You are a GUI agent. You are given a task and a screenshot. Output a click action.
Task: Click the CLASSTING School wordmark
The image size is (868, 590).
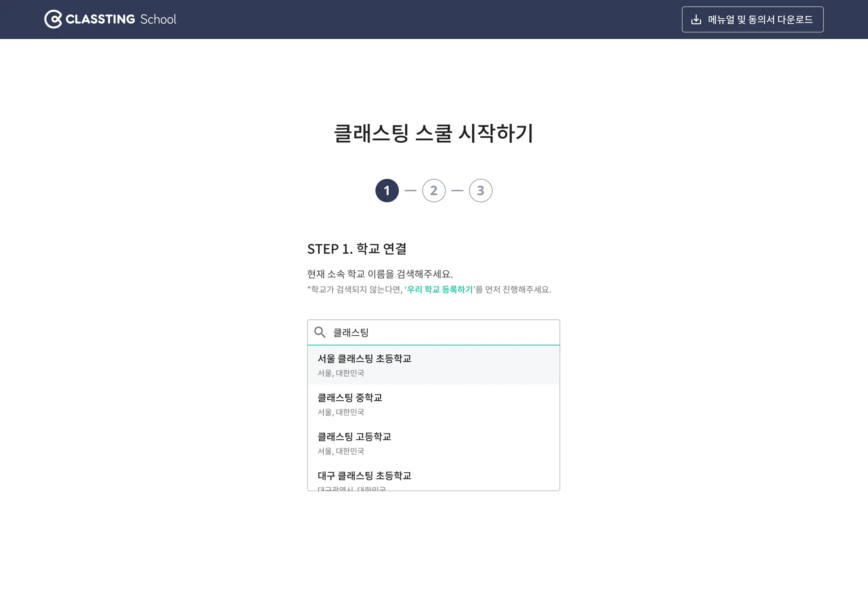click(x=121, y=19)
